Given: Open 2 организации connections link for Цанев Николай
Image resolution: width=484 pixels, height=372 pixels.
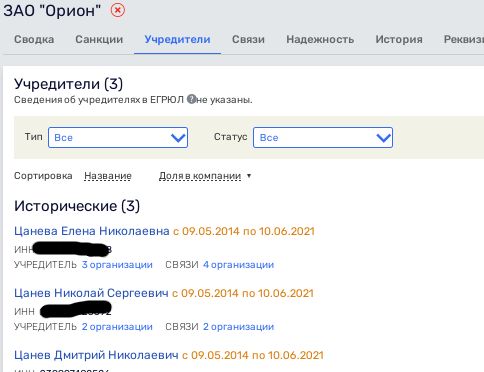Looking at the screenshot, I should (238, 327).
